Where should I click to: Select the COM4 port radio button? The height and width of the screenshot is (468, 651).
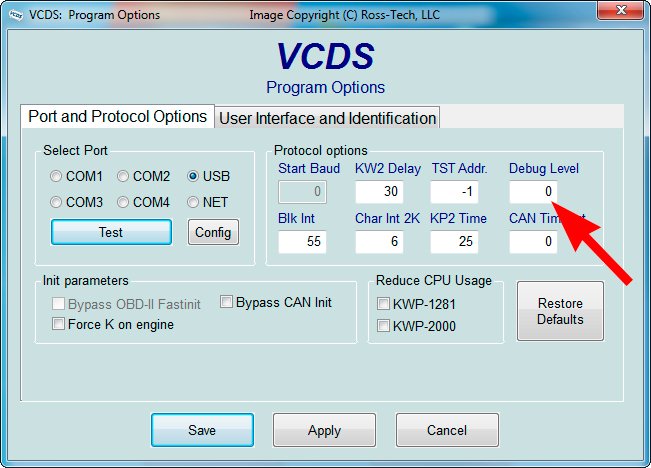pyautogui.click(x=122, y=202)
